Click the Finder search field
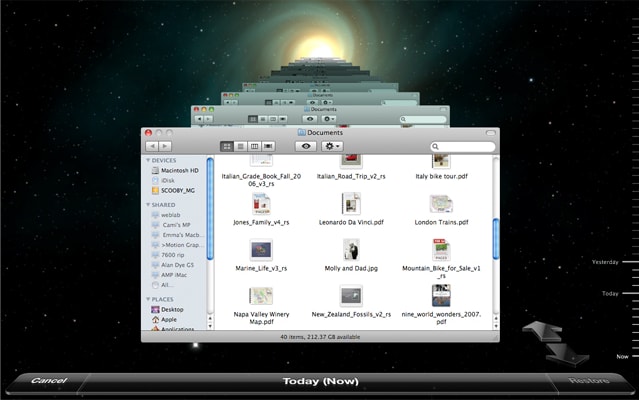The width and height of the screenshot is (639, 400). 463,146
